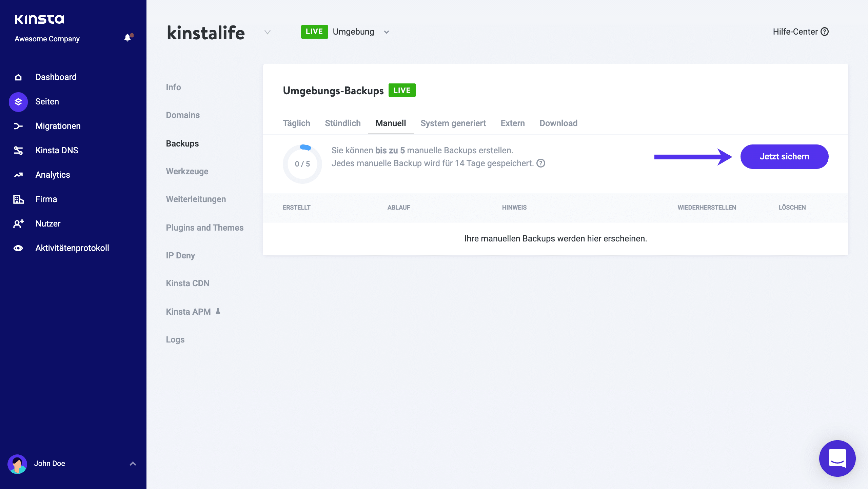Click the warning icon next to Kinsta APM

tap(218, 311)
